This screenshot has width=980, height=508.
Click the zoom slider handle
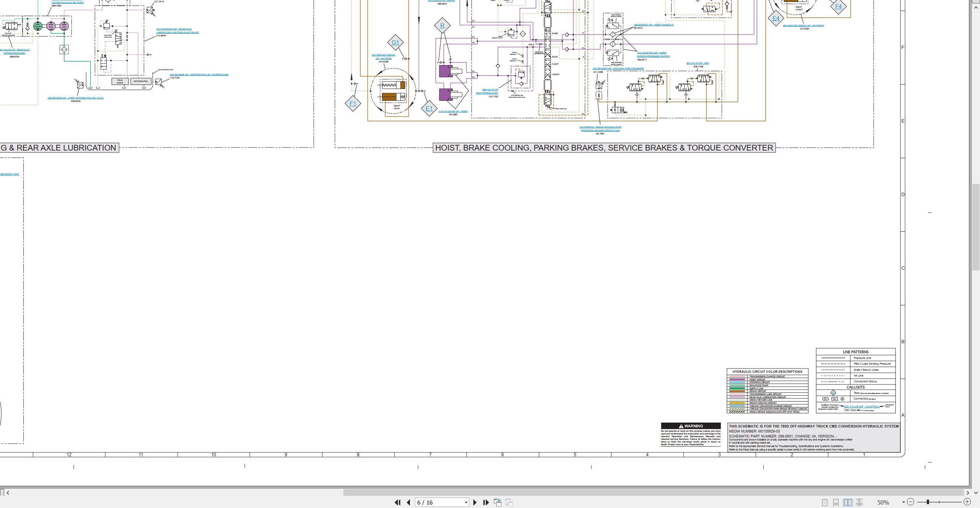tap(928, 502)
